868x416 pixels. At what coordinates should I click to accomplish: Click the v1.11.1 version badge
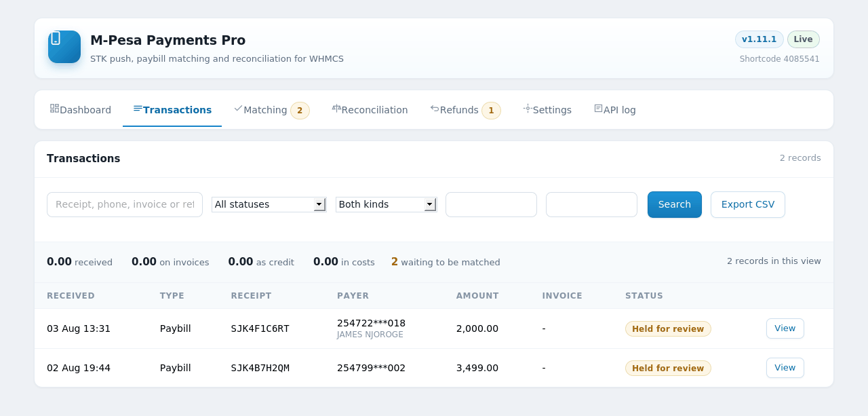[x=759, y=39]
